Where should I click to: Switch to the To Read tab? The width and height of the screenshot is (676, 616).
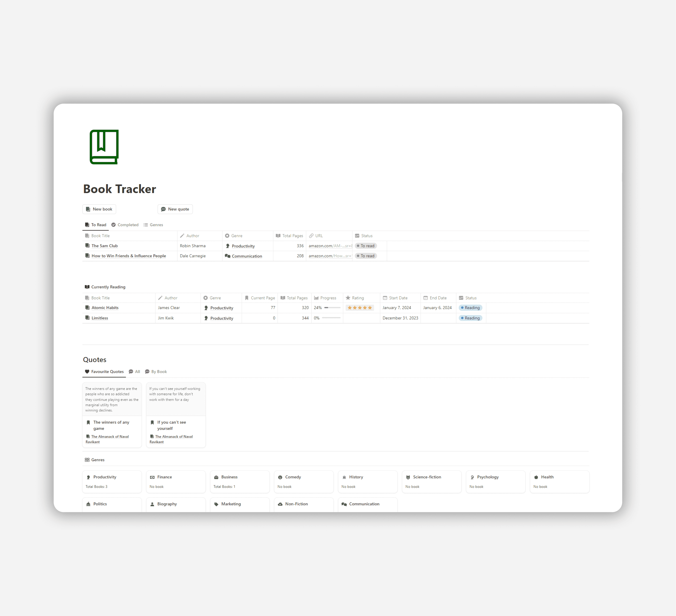[x=96, y=225]
